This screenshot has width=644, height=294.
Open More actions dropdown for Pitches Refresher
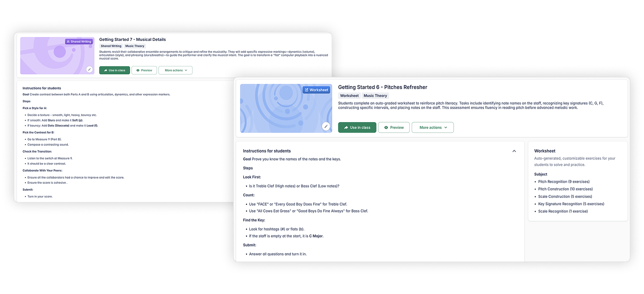point(433,127)
